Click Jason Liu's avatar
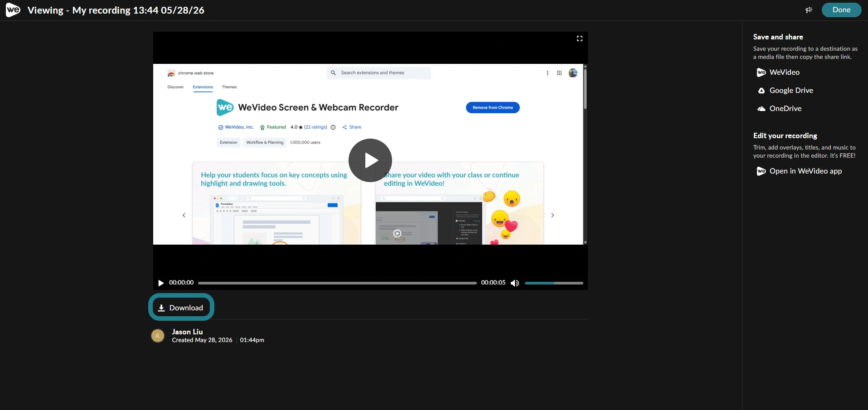Image resolution: width=868 pixels, height=410 pixels. 158,336
